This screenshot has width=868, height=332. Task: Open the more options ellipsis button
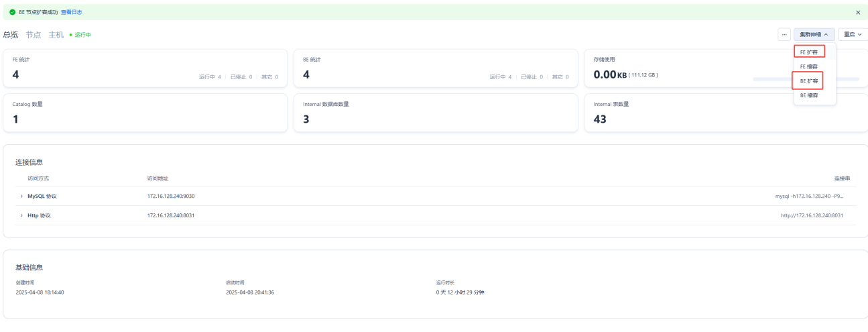point(784,34)
